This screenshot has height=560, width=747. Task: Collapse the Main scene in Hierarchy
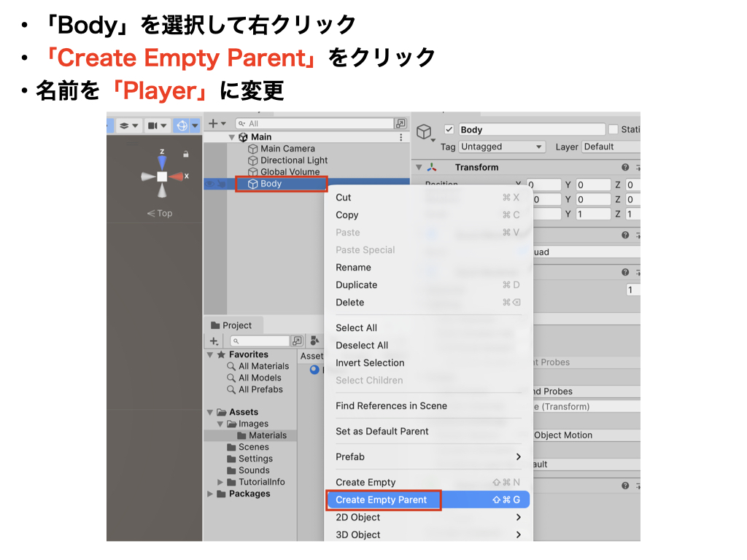(x=232, y=137)
